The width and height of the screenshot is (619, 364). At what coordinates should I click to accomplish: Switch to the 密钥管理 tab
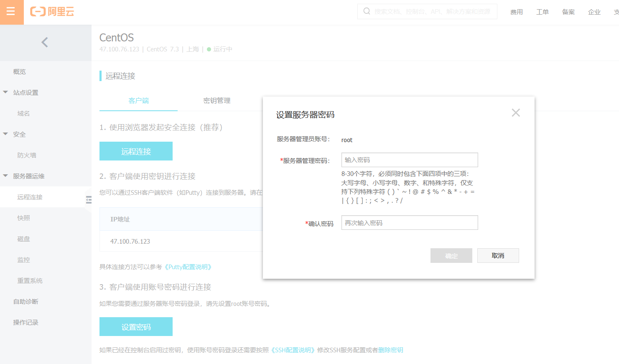click(217, 100)
